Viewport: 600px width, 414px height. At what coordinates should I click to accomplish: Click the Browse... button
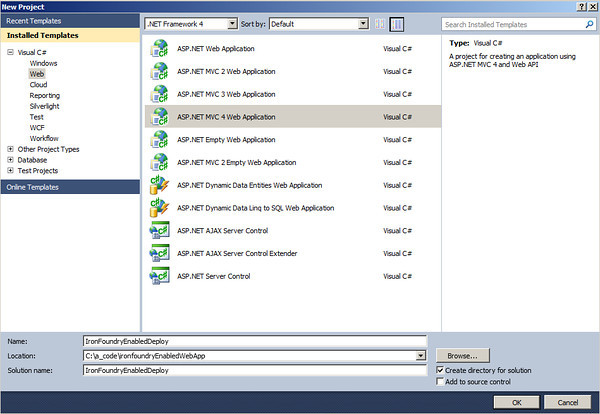[462, 355]
